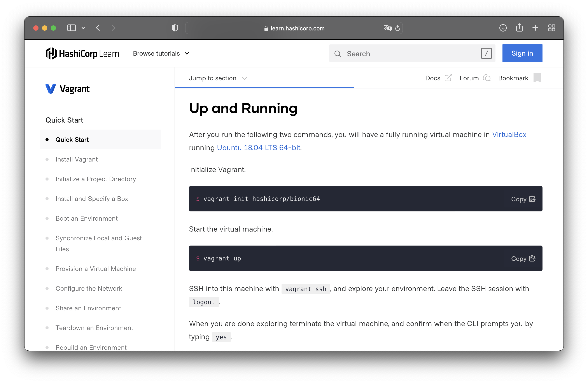Open tab overview grid icon
Image resolution: width=588 pixels, height=383 pixels.
click(x=551, y=28)
